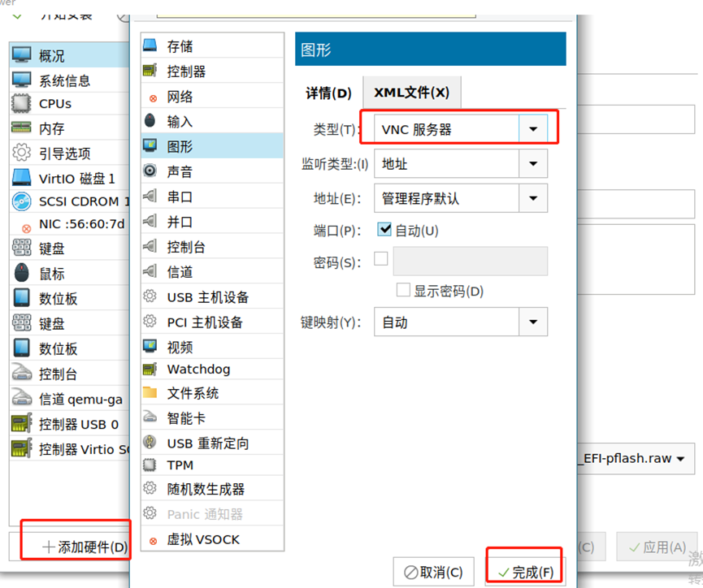The image size is (703, 588).
Task: Select the 信道 channel icon in add-hardware list
Action: [x=150, y=271]
